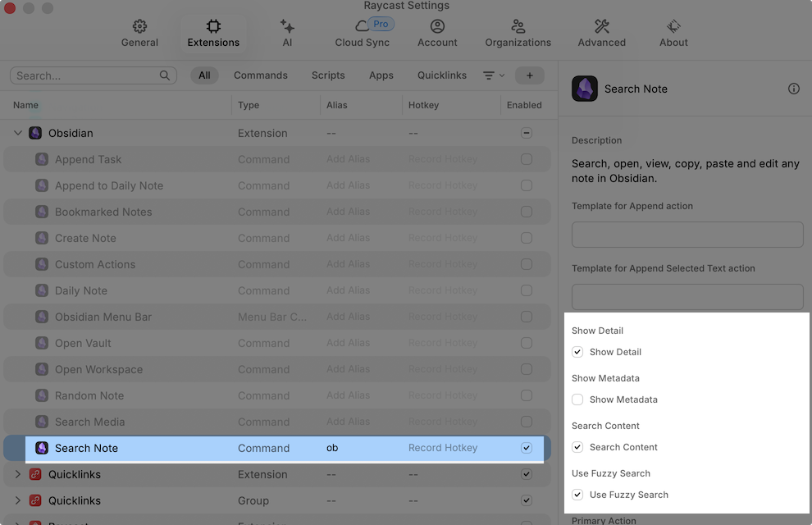Click the plus button to add extension
The width and height of the screenshot is (812, 525).
(x=529, y=75)
